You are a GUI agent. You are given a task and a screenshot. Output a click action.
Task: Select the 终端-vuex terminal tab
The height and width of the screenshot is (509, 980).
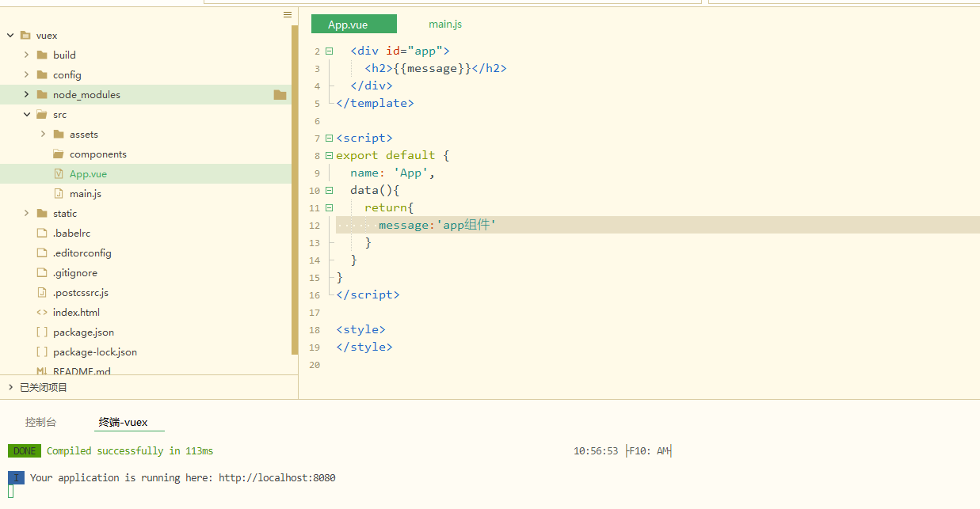tap(123, 422)
